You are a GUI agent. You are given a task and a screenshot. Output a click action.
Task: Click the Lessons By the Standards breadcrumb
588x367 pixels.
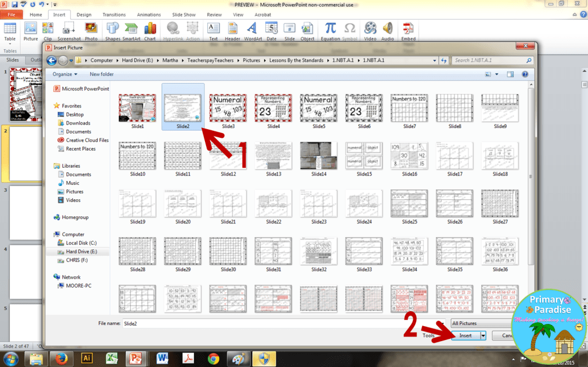coord(296,60)
